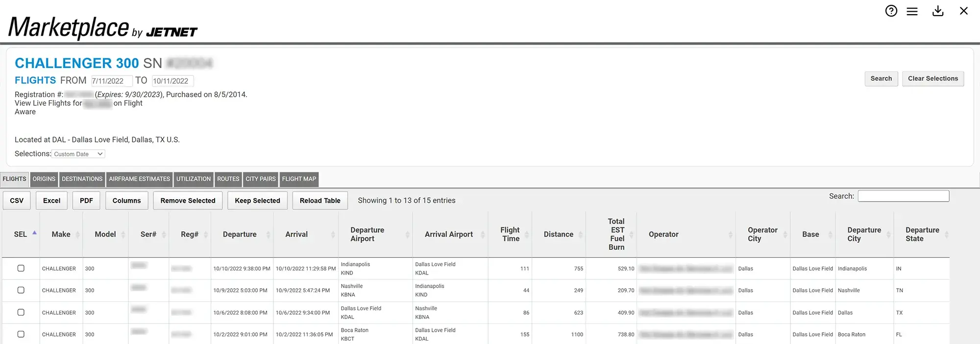
Task: Click the Search button
Action: pyautogui.click(x=881, y=79)
